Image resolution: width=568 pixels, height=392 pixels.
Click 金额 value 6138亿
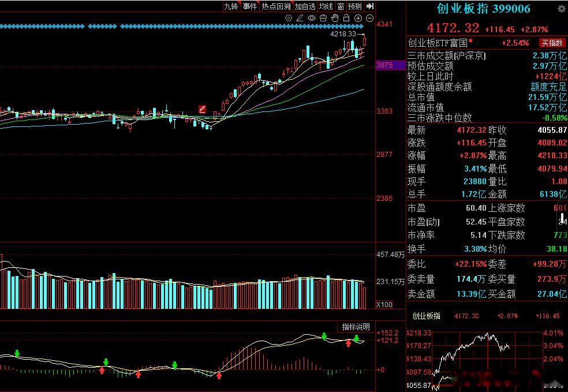coord(553,194)
